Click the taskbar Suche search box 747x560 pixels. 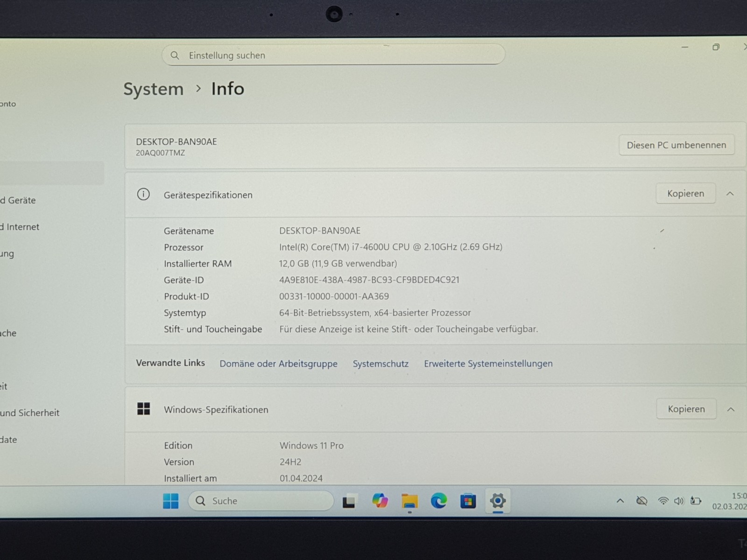tap(261, 501)
